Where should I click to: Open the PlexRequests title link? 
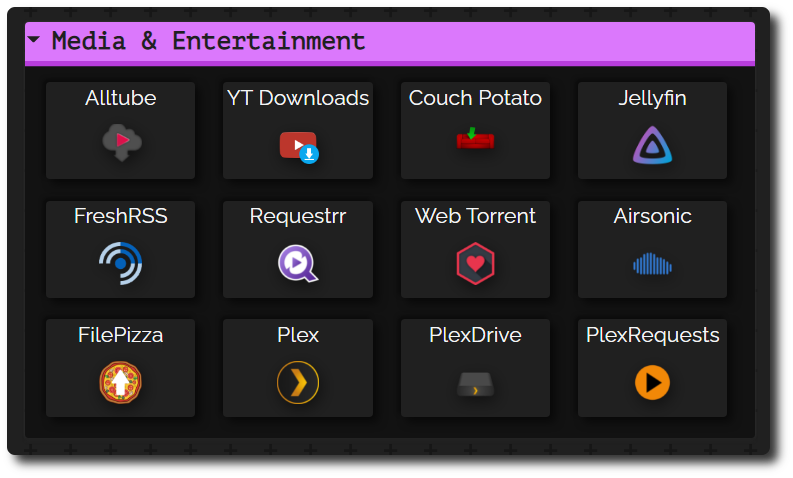click(652, 335)
